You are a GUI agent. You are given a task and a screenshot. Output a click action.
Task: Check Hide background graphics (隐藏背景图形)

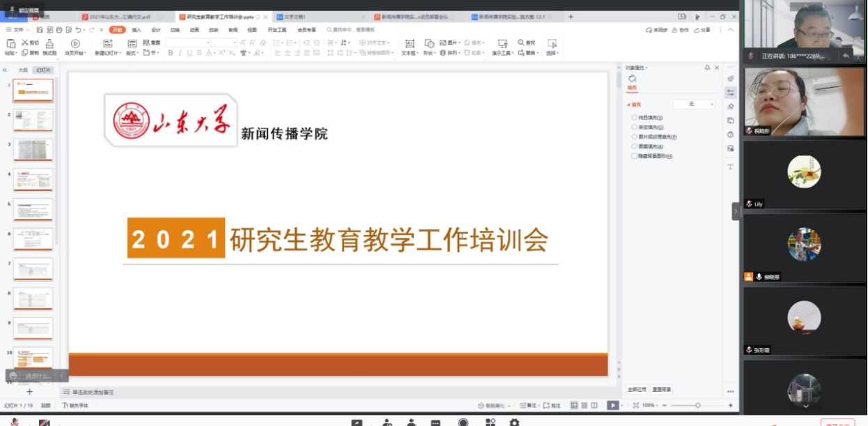pos(634,156)
